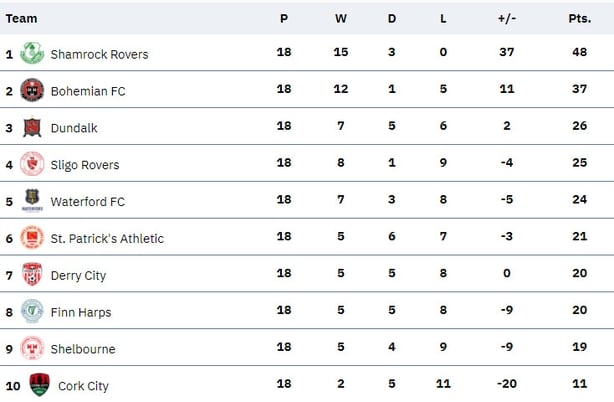
Task: Click the Dundalk club crest
Action: click(x=32, y=127)
